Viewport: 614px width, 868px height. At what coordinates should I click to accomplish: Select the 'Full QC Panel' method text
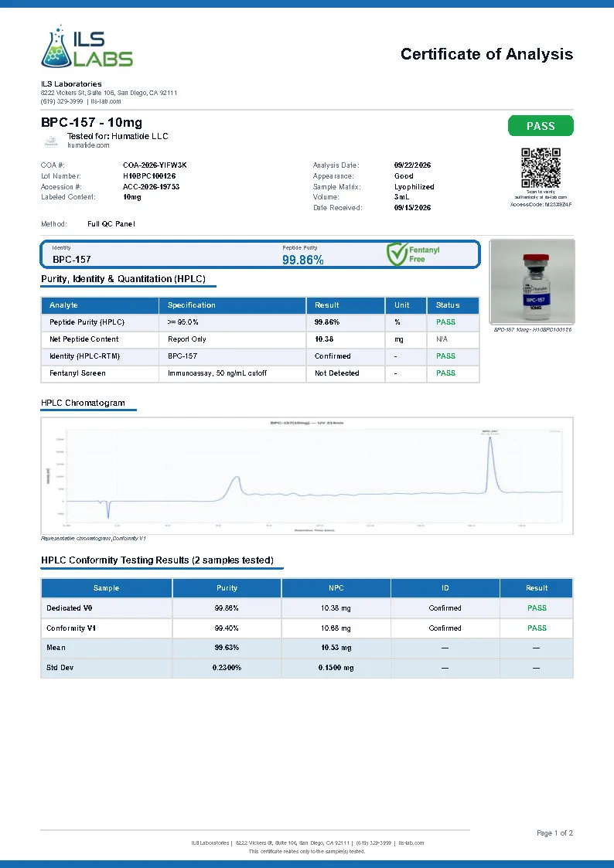[111, 223]
